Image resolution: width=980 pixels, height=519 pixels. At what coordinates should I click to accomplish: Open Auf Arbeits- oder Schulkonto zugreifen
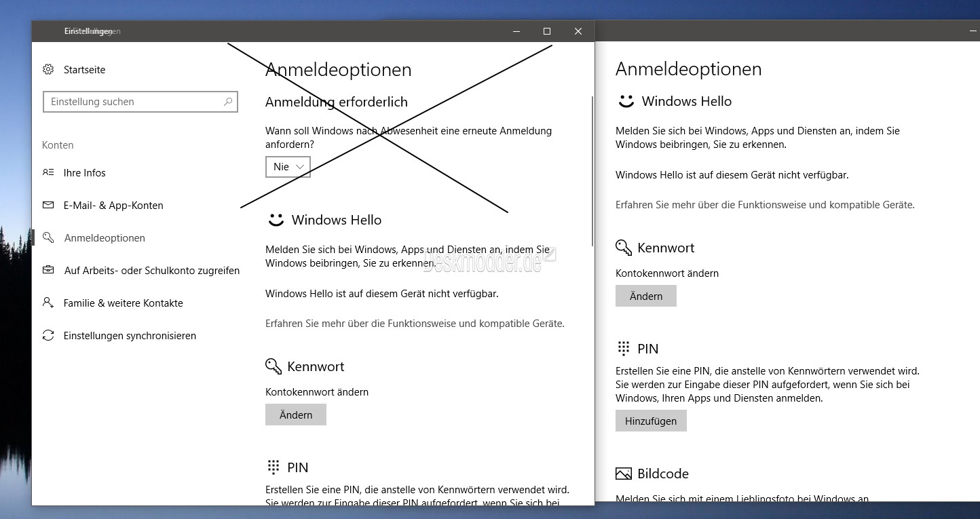(x=152, y=270)
